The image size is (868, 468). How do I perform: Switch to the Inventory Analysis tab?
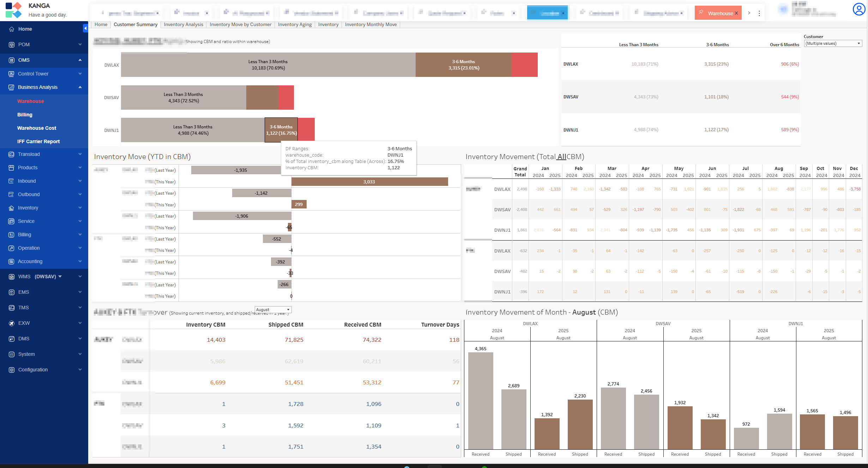[183, 25]
